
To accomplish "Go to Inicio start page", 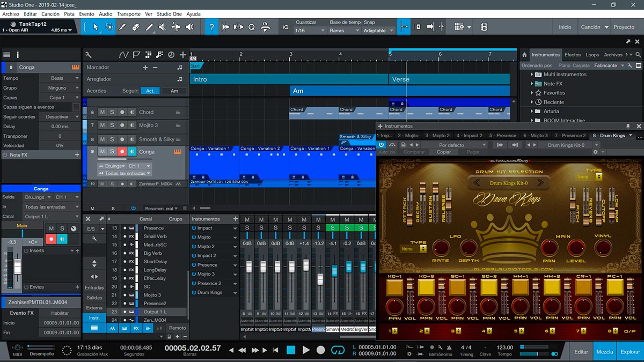I will coord(565,27).
